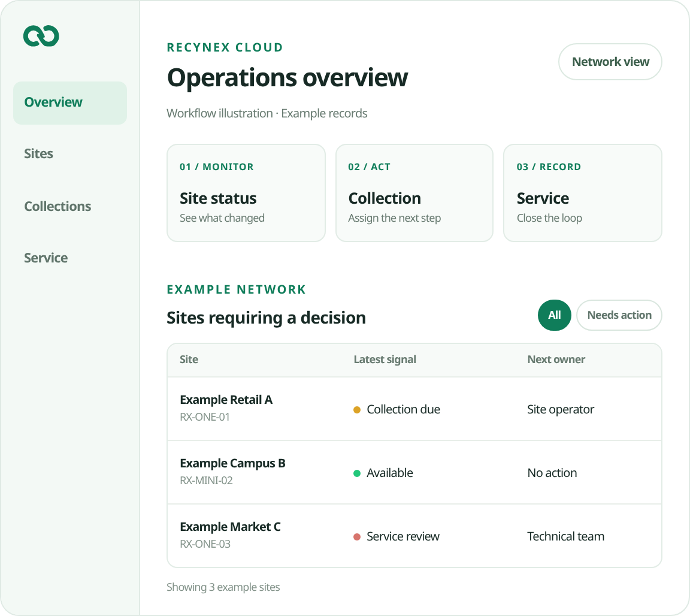Screen dimensions: 690x616
Task: Click the EXAMPLE NETWORK section label
Action: click(237, 290)
